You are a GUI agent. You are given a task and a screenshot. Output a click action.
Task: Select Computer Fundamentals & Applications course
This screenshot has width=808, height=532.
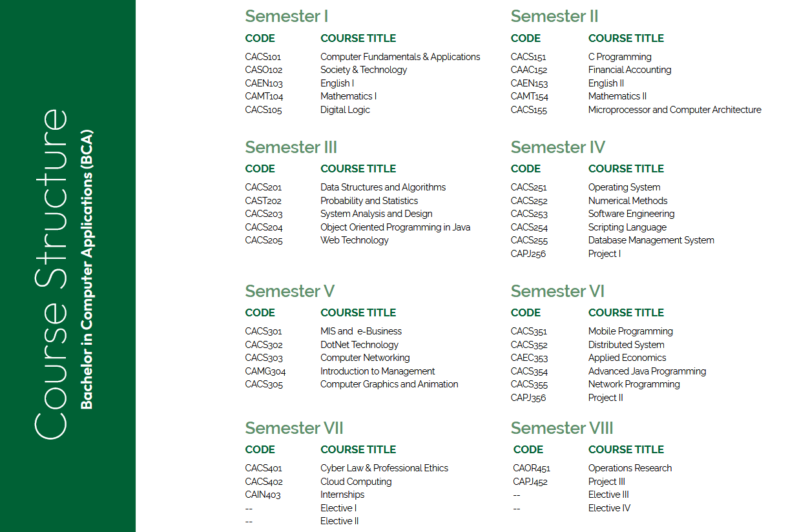click(400, 57)
